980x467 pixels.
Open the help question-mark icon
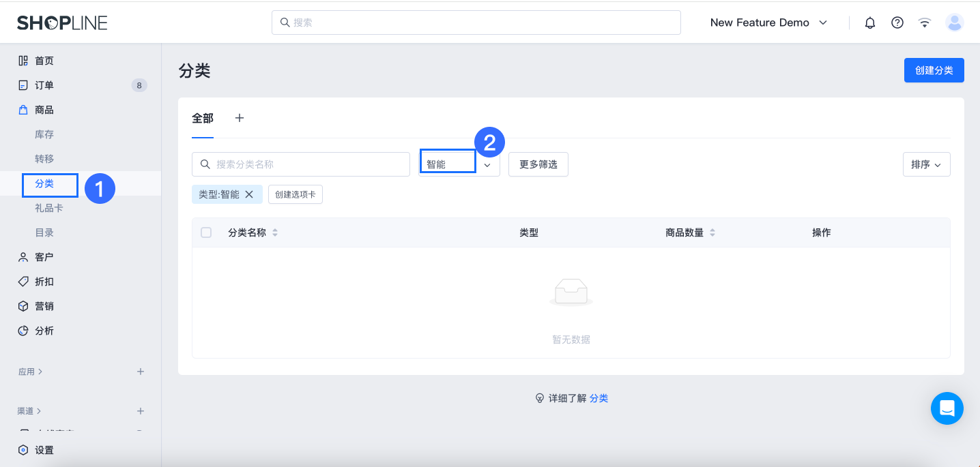pyautogui.click(x=897, y=22)
